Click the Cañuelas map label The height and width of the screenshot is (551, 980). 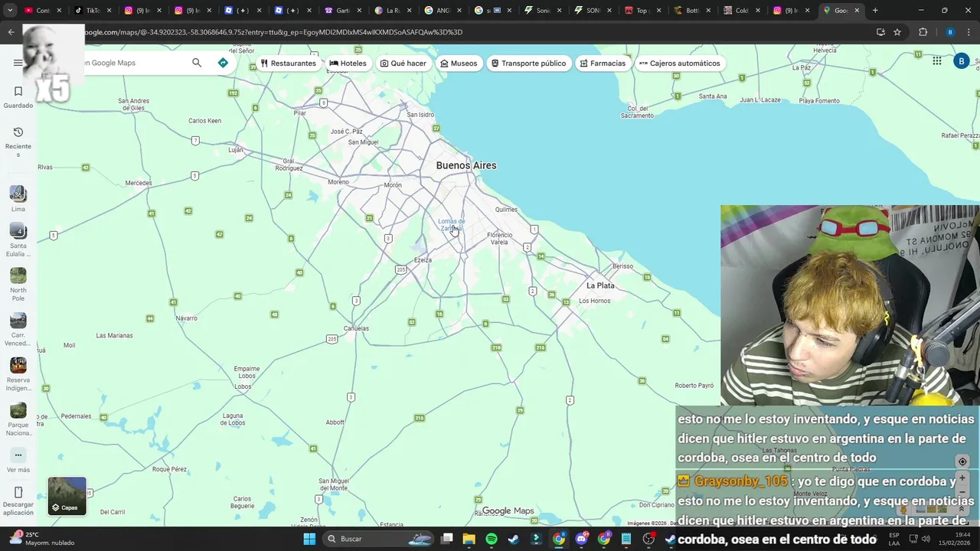pos(356,328)
